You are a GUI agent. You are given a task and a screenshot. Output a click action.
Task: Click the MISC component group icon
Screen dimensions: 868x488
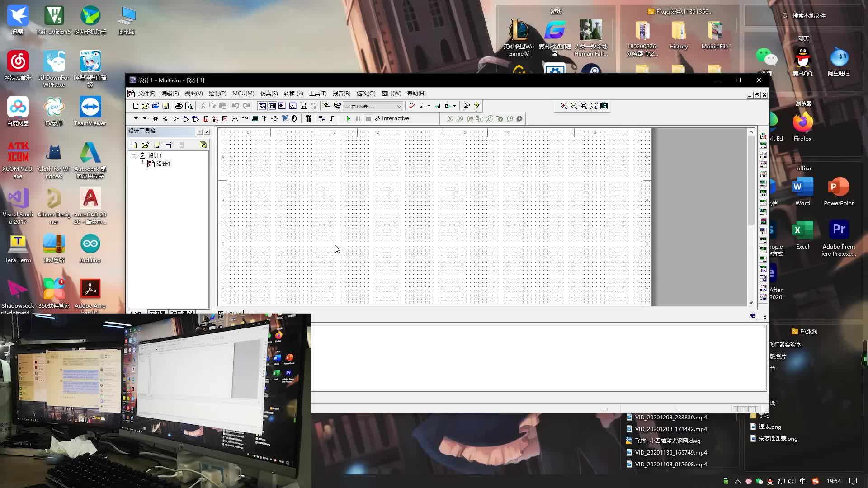coord(245,119)
